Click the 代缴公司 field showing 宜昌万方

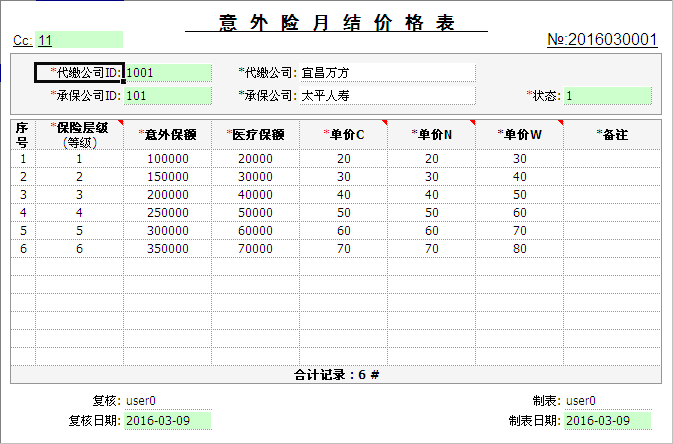(x=386, y=72)
